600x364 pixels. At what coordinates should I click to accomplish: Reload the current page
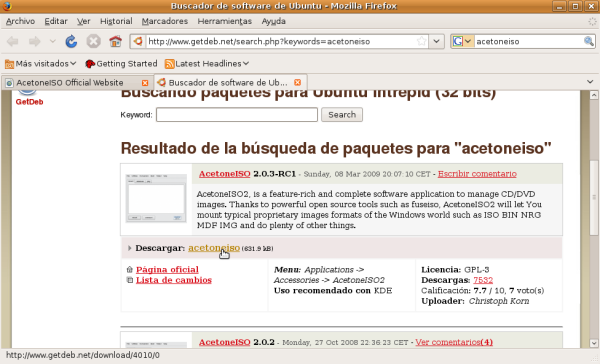tap(71, 41)
